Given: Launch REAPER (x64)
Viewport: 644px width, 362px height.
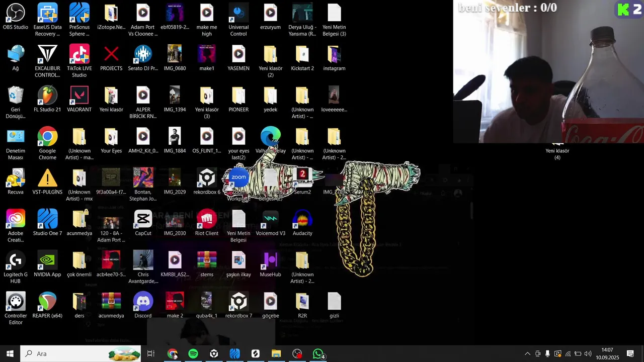Looking at the screenshot, I should click(47, 305).
